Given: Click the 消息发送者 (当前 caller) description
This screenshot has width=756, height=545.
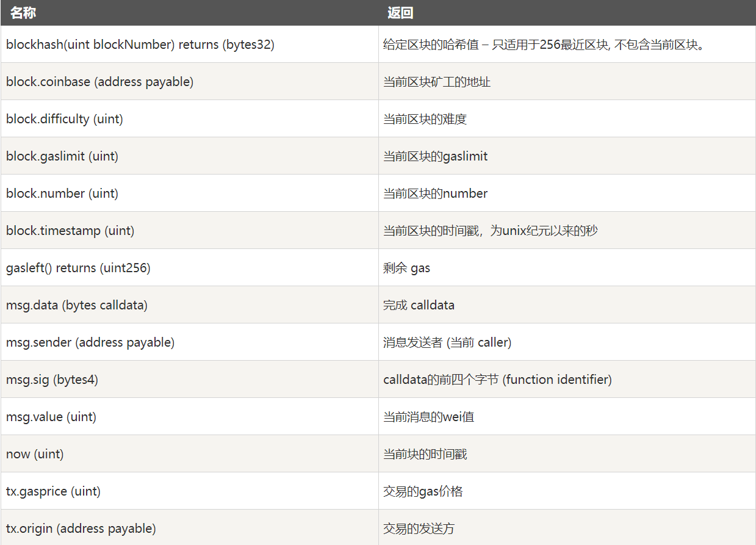Looking at the screenshot, I should coord(447,342).
